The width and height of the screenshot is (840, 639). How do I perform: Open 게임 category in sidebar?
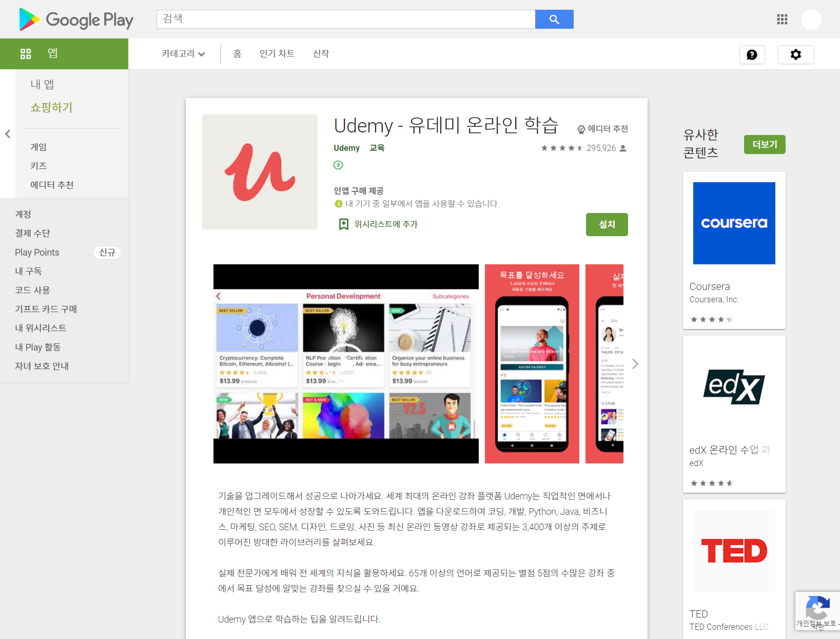click(38, 147)
